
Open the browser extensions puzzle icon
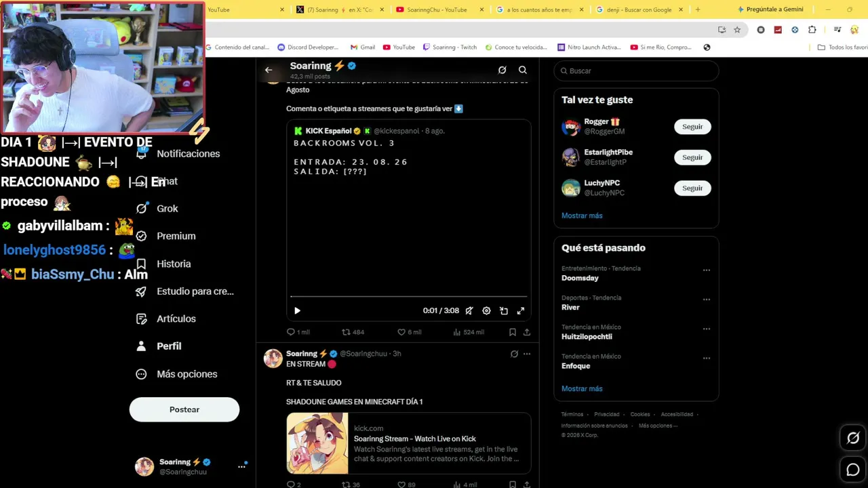[x=812, y=30]
